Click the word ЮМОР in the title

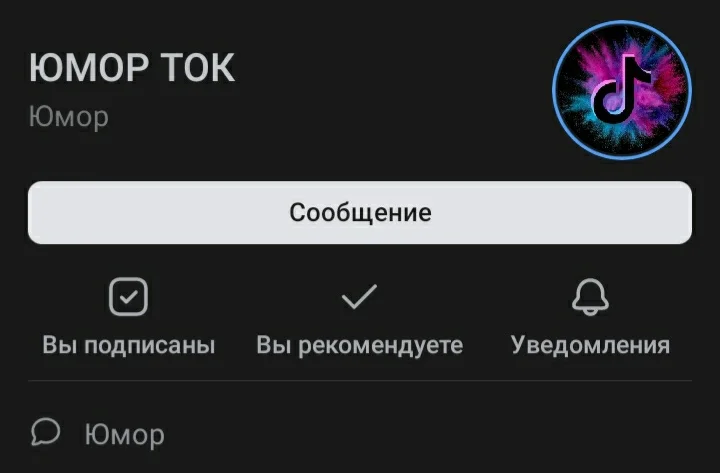(x=89, y=68)
